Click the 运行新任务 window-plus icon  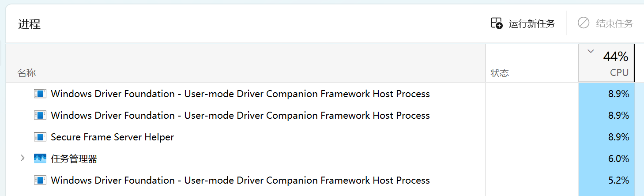[x=497, y=23]
